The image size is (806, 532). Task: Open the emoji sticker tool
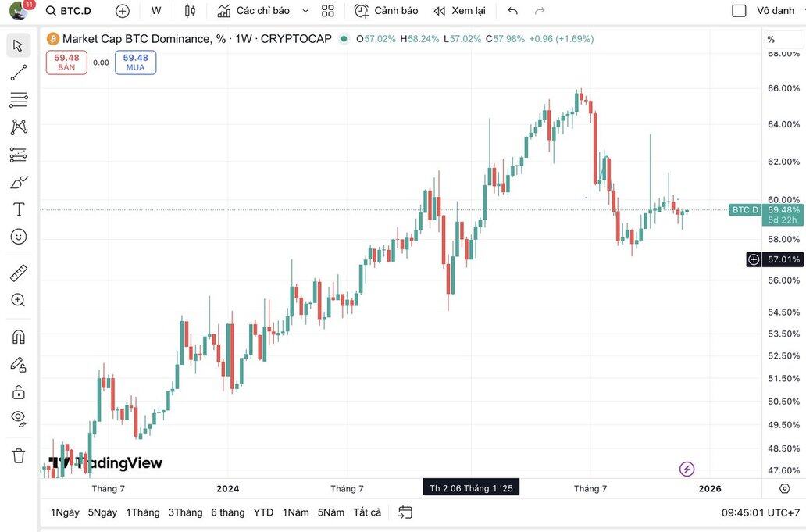point(19,237)
